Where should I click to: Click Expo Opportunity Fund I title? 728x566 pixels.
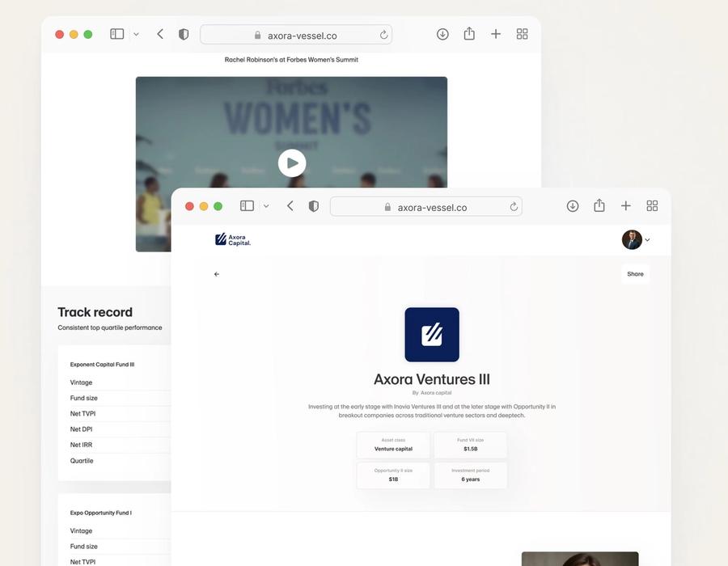point(101,513)
